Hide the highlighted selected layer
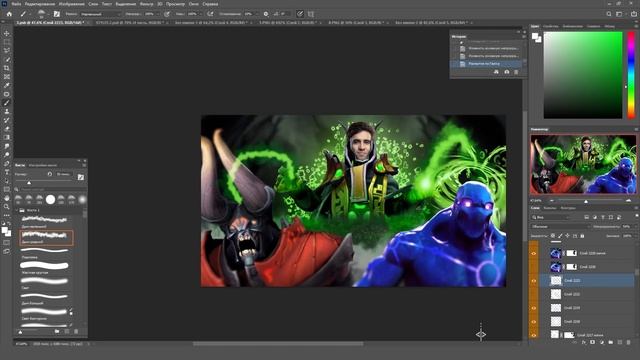 tap(533, 281)
